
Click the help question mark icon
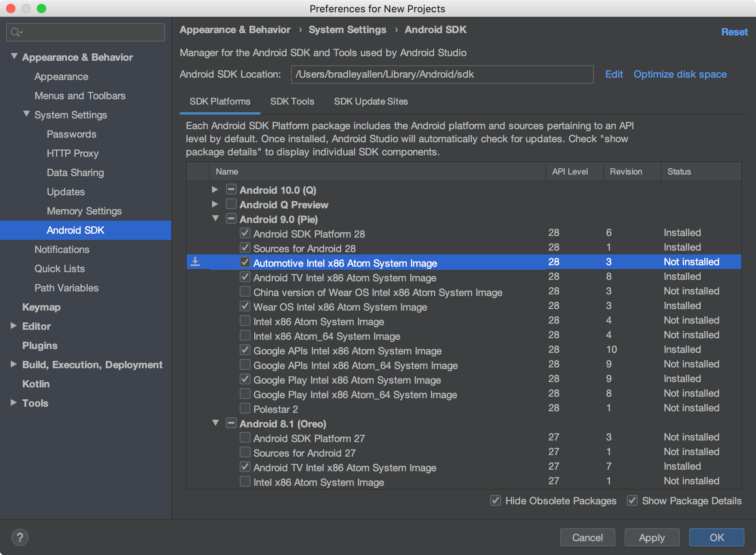pyautogui.click(x=20, y=537)
